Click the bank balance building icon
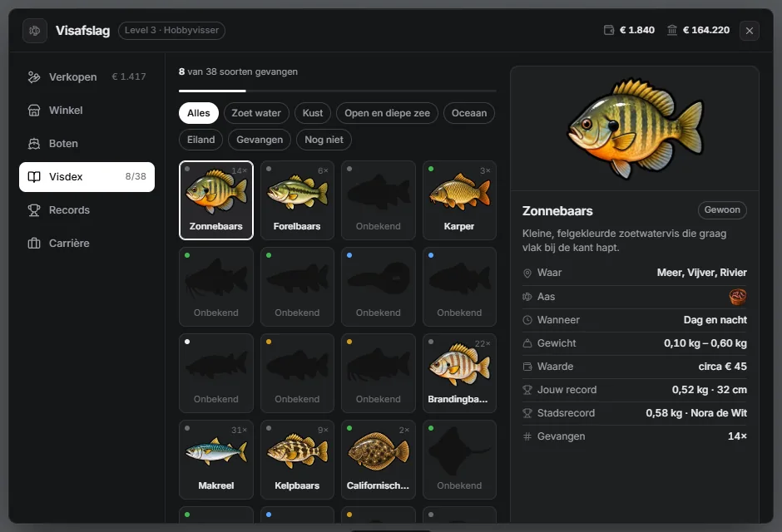The image size is (782, 532). pos(672,31)
